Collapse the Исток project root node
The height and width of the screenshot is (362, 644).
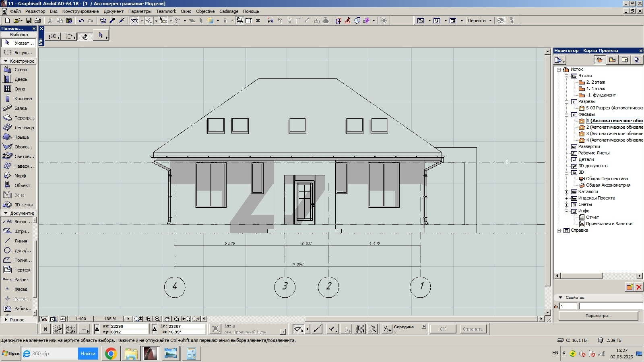(x=559, y=70)
